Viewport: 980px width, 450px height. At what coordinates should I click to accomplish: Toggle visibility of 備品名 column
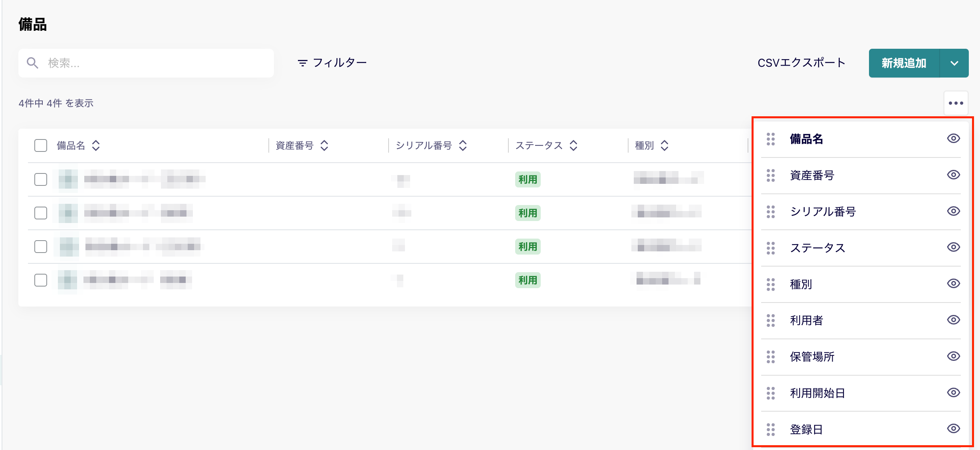click(954, 139)
